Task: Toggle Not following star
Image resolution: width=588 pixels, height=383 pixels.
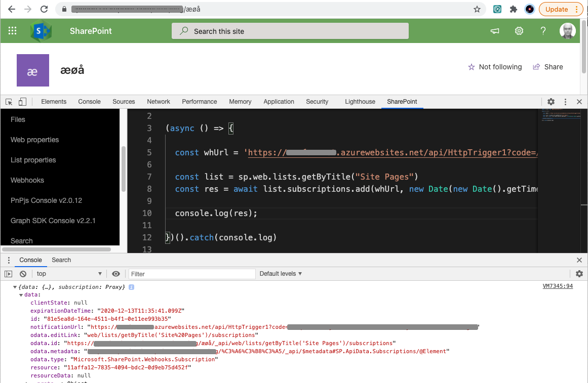Action: coord(495,67)
